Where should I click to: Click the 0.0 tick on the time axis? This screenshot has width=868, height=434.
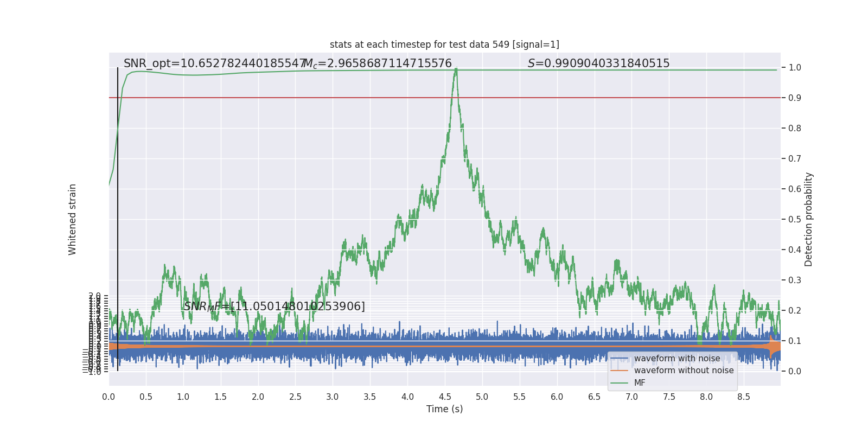(x=109, y=397)
